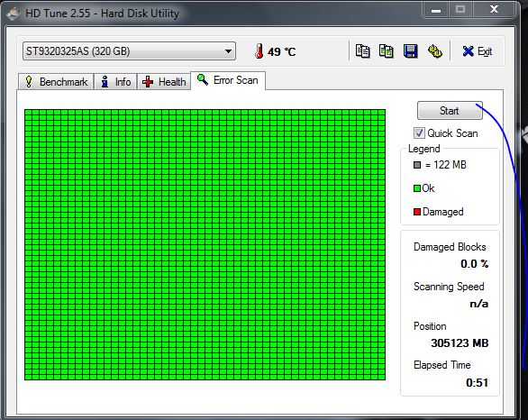
Task: Switch to the Health tab
Action: [x=164, y=81]
